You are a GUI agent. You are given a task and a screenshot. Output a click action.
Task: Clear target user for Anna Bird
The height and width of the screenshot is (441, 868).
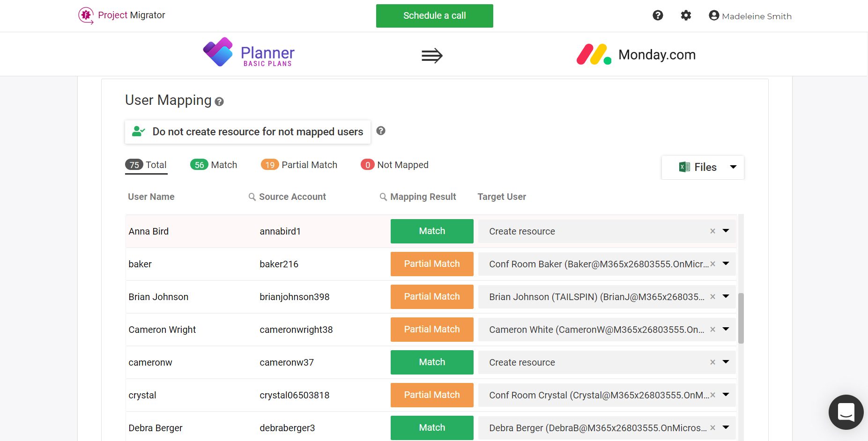[712, 231]
